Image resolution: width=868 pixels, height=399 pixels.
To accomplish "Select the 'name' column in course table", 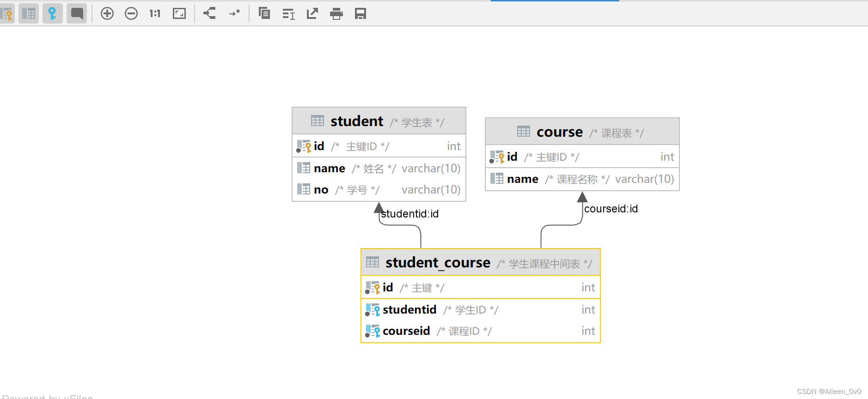I will tap(582, 179).
